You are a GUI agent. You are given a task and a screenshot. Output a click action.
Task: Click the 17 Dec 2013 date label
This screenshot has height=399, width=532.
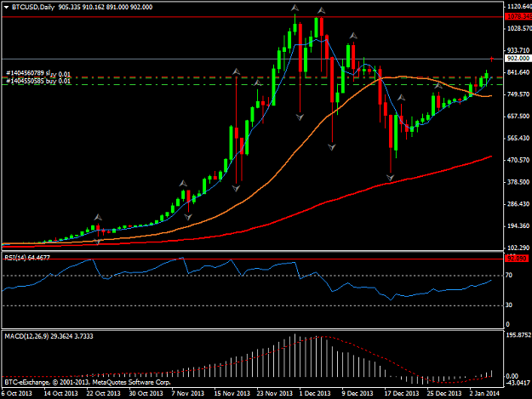pos(402,393)
